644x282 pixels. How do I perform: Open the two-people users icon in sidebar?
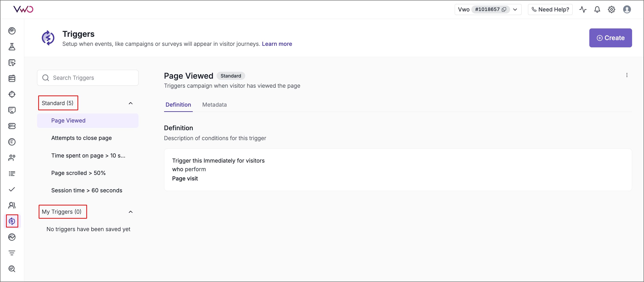[x=12, y=205]
